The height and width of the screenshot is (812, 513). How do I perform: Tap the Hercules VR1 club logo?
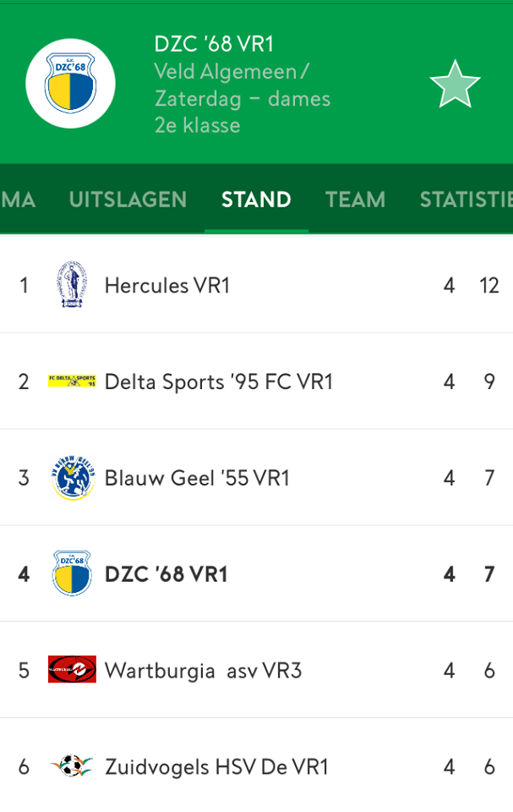tap(72, 285)
